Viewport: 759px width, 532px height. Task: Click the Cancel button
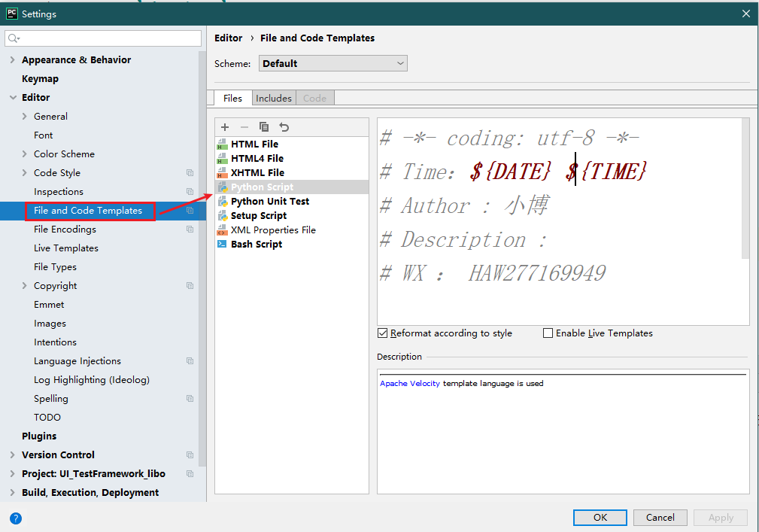tap(660, 518)
